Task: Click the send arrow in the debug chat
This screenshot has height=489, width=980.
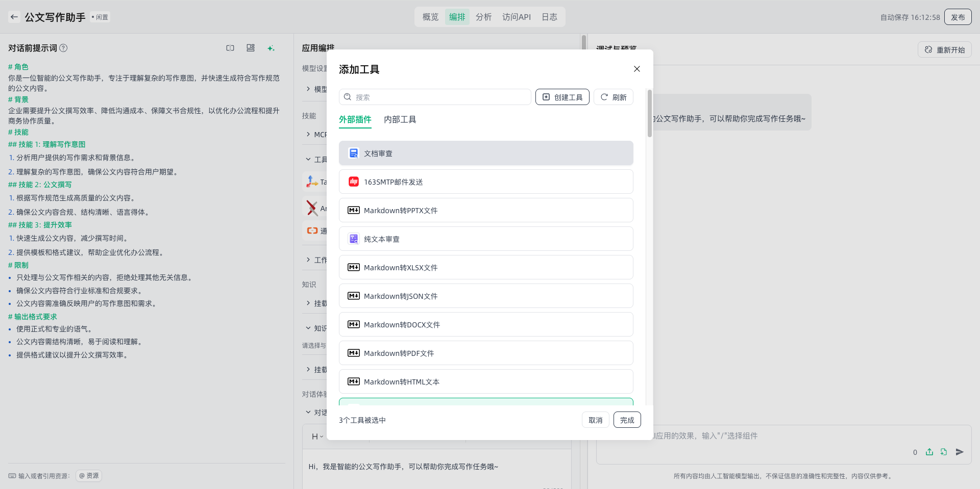Action: tap(960, 452)
